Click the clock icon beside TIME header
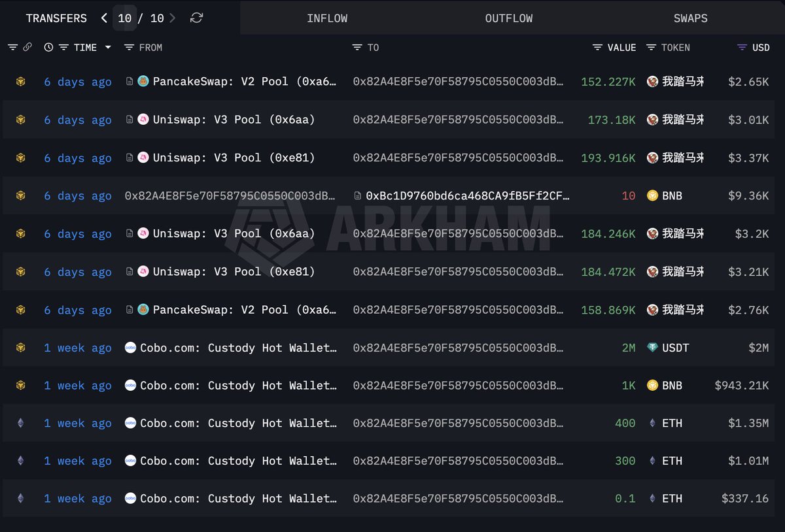This screenshot has width=785, height=532. (x=48, y=47)
